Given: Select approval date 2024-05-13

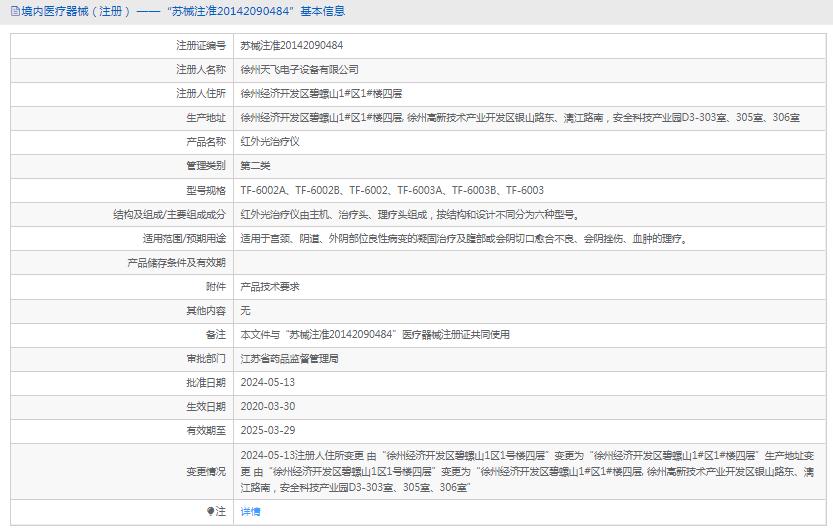Looking at the screenshot, I should point(268,383).
